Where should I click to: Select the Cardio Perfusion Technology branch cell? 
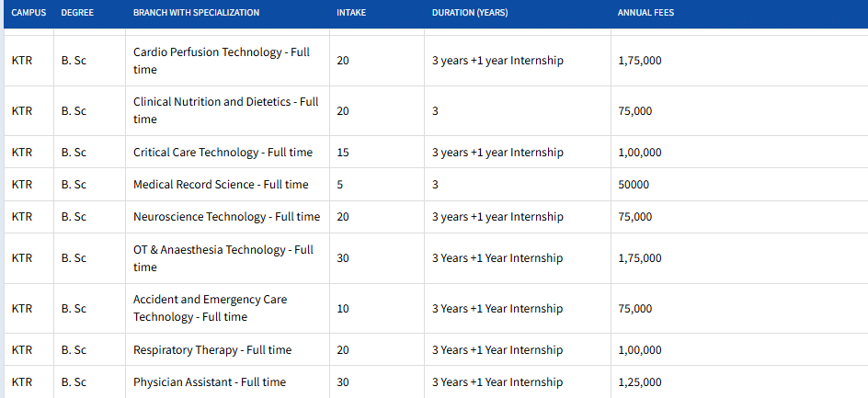click(x=222, y=61)
